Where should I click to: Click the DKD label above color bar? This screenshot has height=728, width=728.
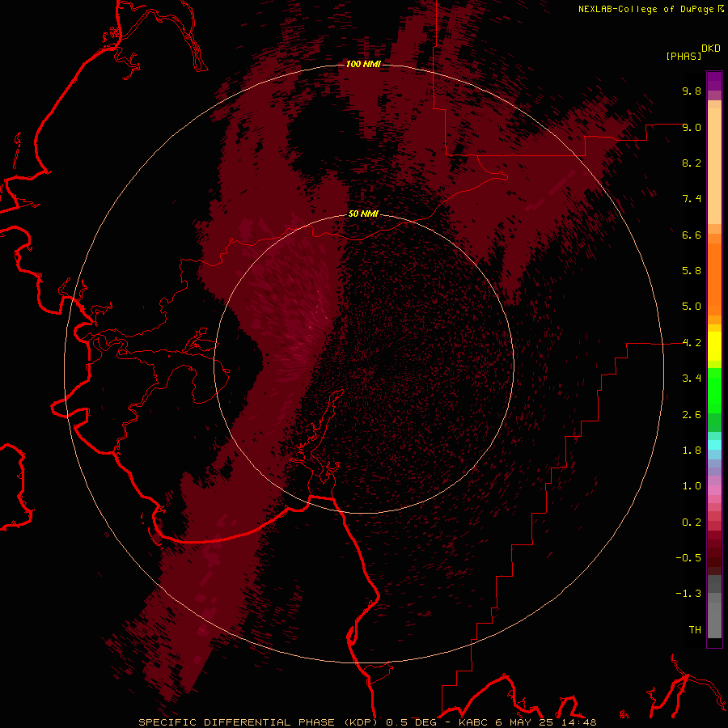pyautogui.click(x=711, y=49)
